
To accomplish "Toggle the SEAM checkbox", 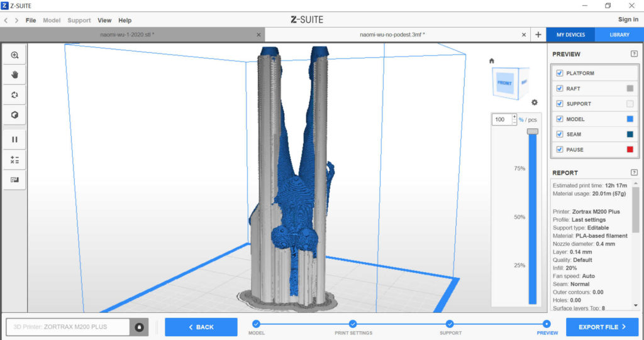I will pyautogui.click(x=559, y=134).
